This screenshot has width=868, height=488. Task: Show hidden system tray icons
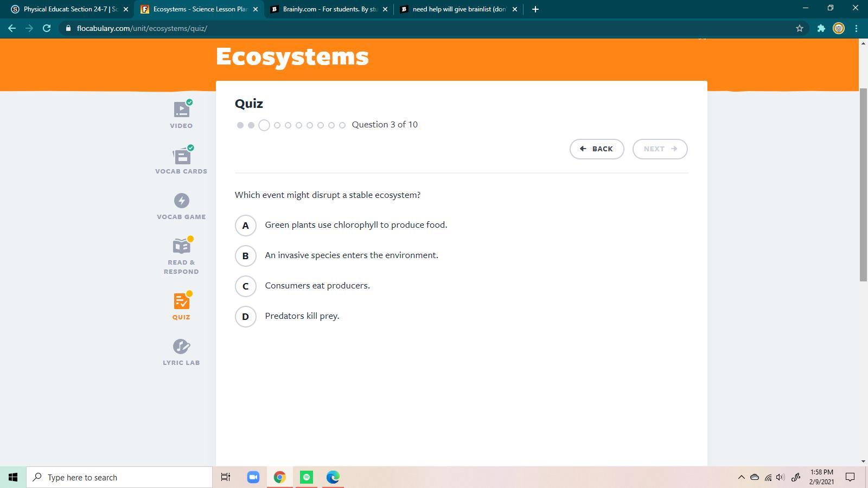(x=741, y=477)
